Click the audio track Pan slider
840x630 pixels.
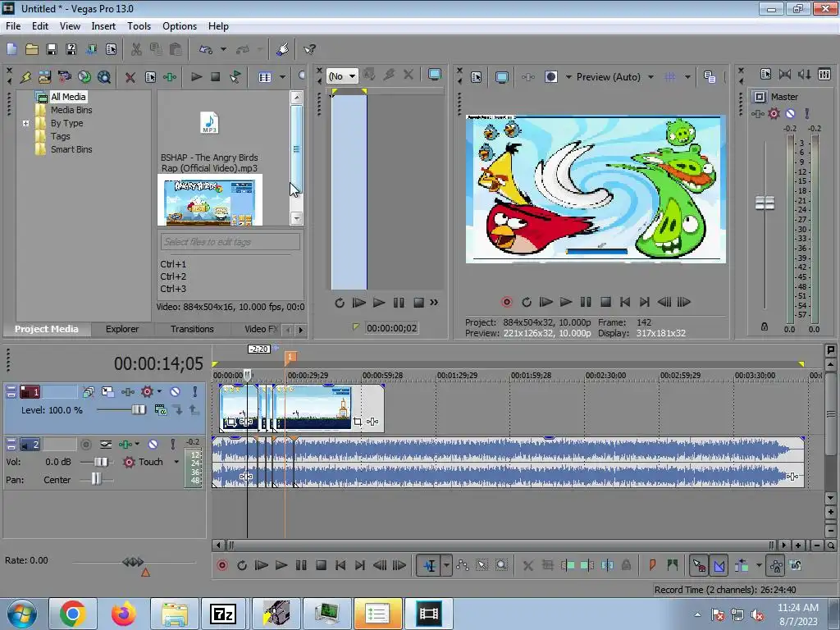(96, 479)
